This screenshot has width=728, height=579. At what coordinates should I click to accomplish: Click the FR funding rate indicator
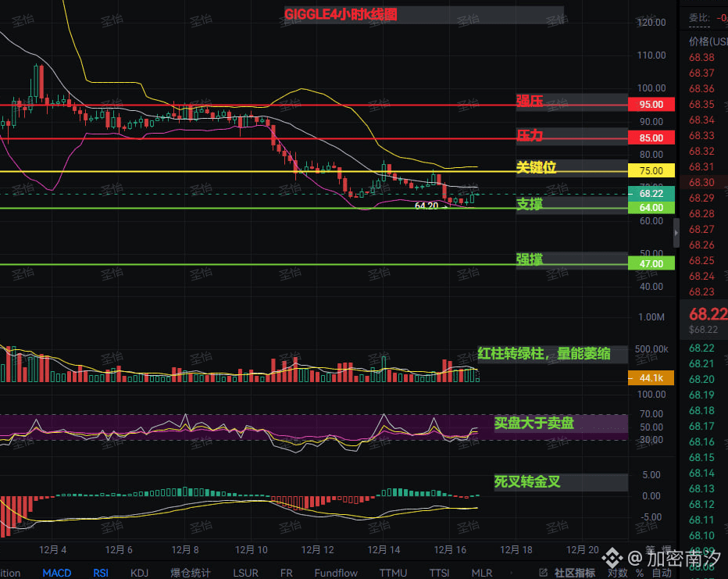tap(287, 573)
